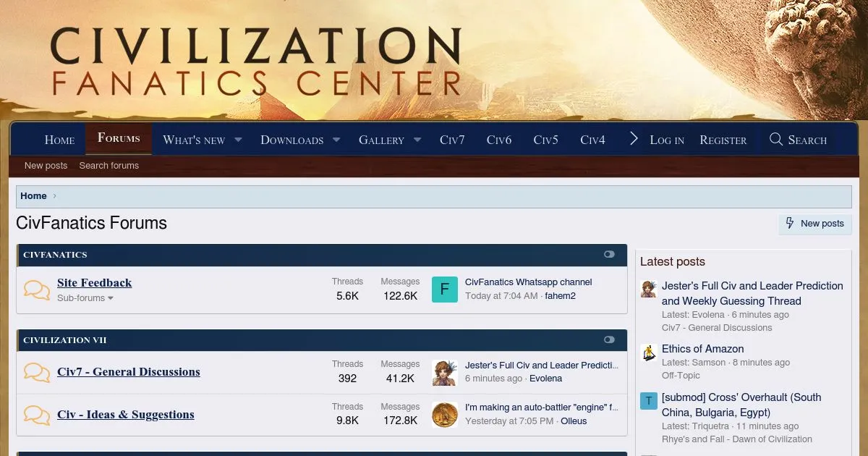Click the Site Feedback forum speech-bubble icon
The height and width of the screenshot is (456, 868).
pyautogui.click(x=37, y=290)
